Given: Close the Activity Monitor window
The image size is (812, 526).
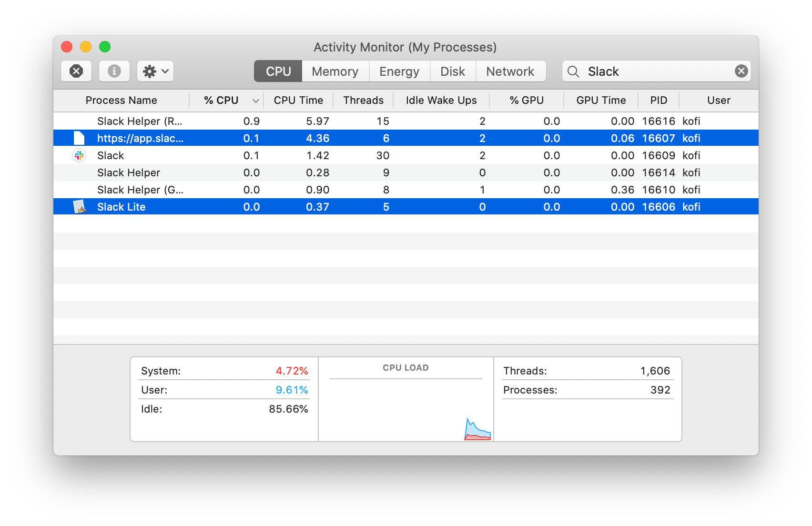Looking at the screenshot, I should tap(67, 47).
